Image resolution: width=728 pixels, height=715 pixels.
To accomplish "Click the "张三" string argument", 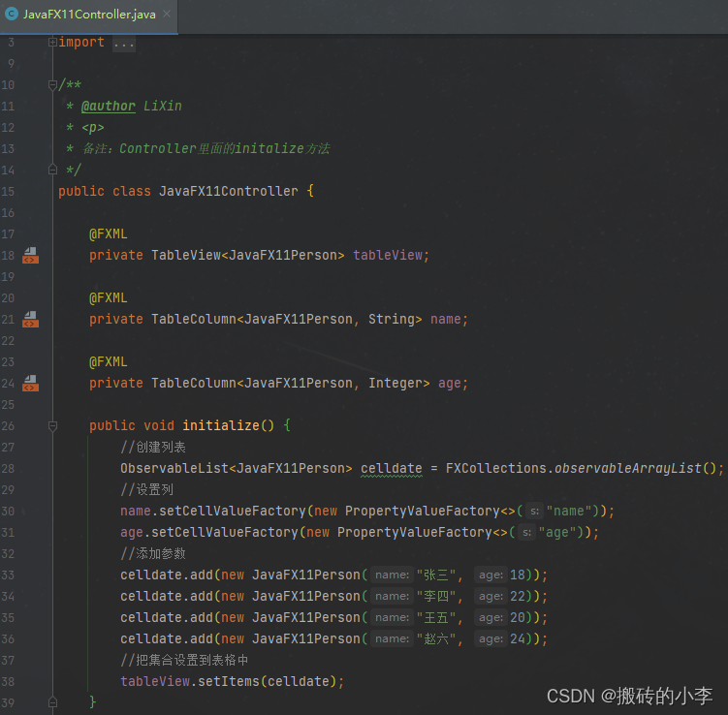I will tap(436, 575).
